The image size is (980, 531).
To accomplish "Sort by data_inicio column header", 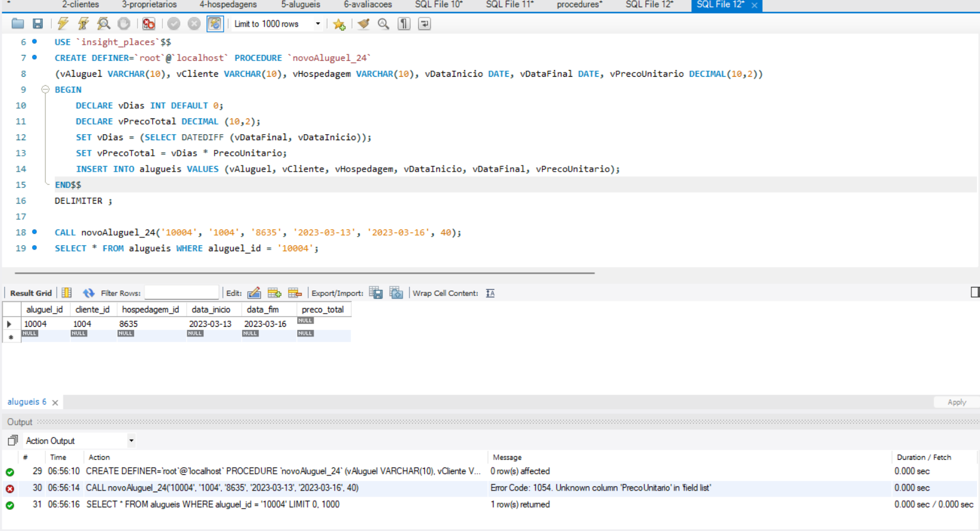I will click(211, 309).
